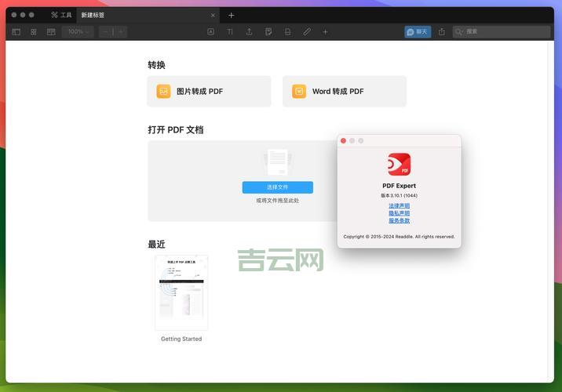Click the 打开 PDF 文档 heading
Screen dimensions: 562x392
point(176,129)
